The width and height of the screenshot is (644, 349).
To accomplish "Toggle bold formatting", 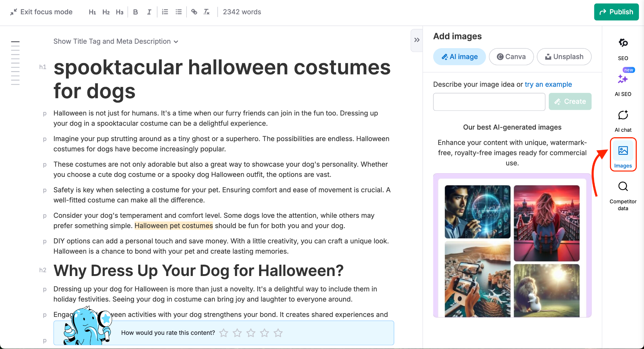I will point(136,12).
